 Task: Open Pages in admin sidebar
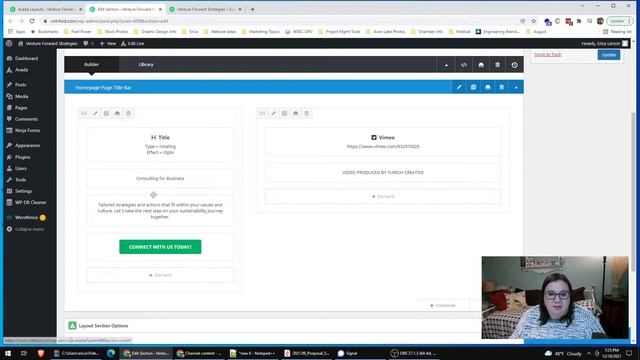[x=21, y=108]
